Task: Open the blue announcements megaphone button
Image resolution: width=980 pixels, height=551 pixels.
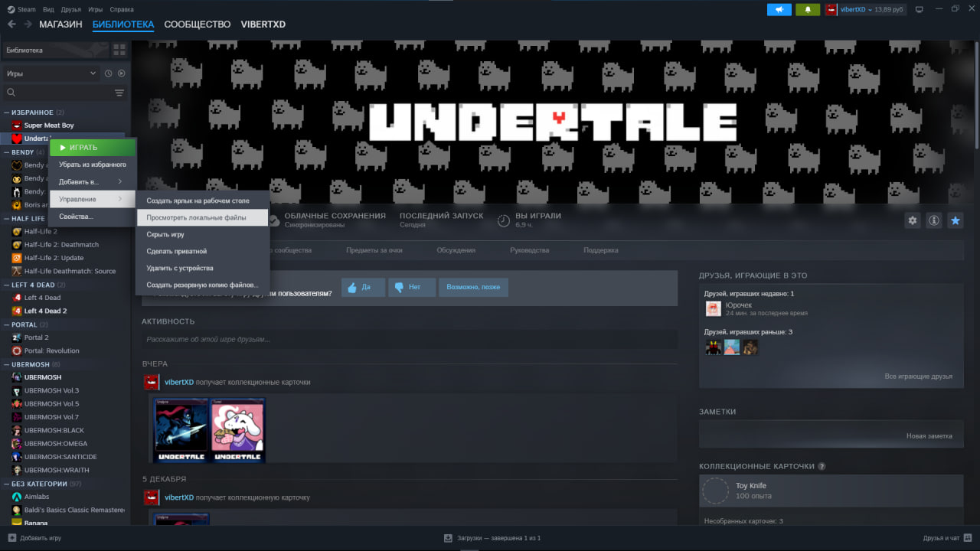Action: [x=779, y=9]
